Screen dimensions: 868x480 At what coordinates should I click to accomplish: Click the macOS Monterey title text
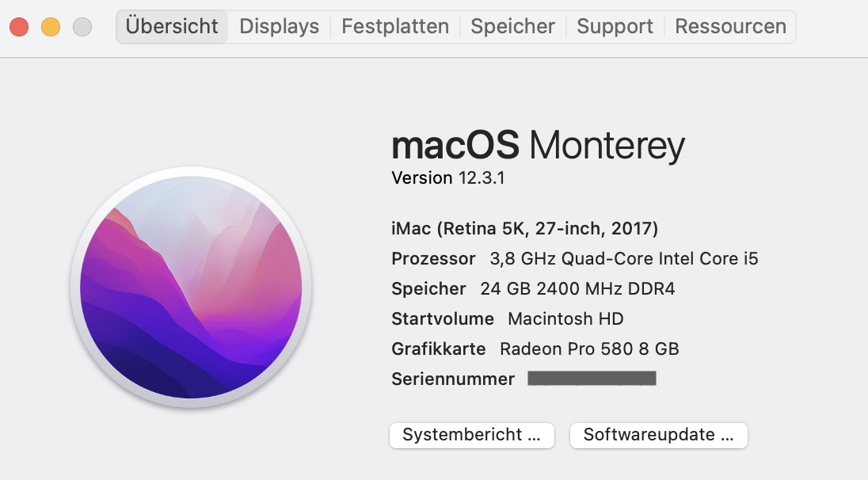click(x=538, y=146)
